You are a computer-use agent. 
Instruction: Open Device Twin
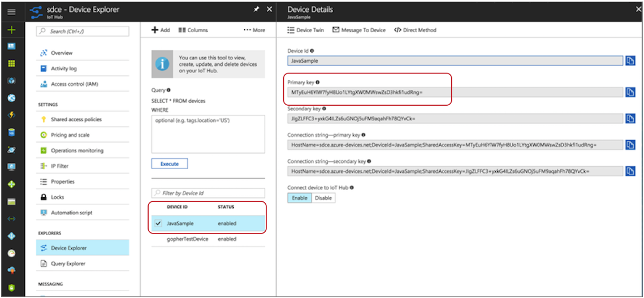click(308, 30)
